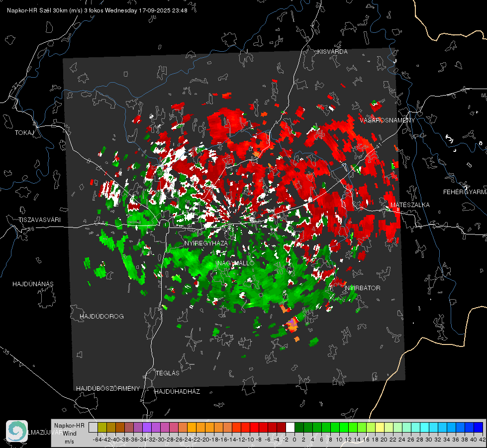Click the MÁTÉSZALKA city label
Screen dimensions: 487x448
tap(410, 205)
